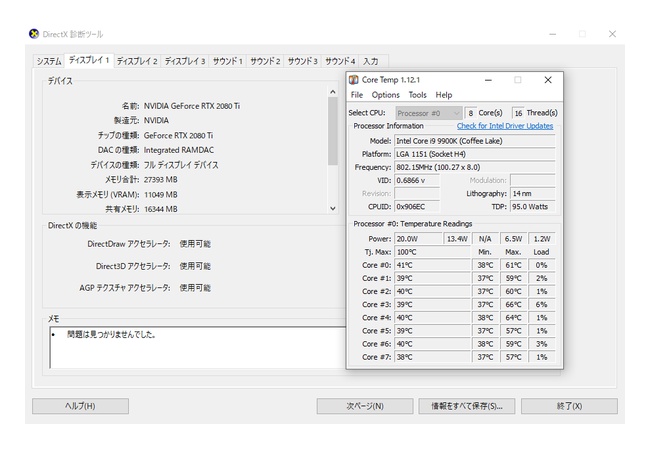Click the DirectX diagnostic tool title icon
650x450 pixels.
(x=34, y=34)
